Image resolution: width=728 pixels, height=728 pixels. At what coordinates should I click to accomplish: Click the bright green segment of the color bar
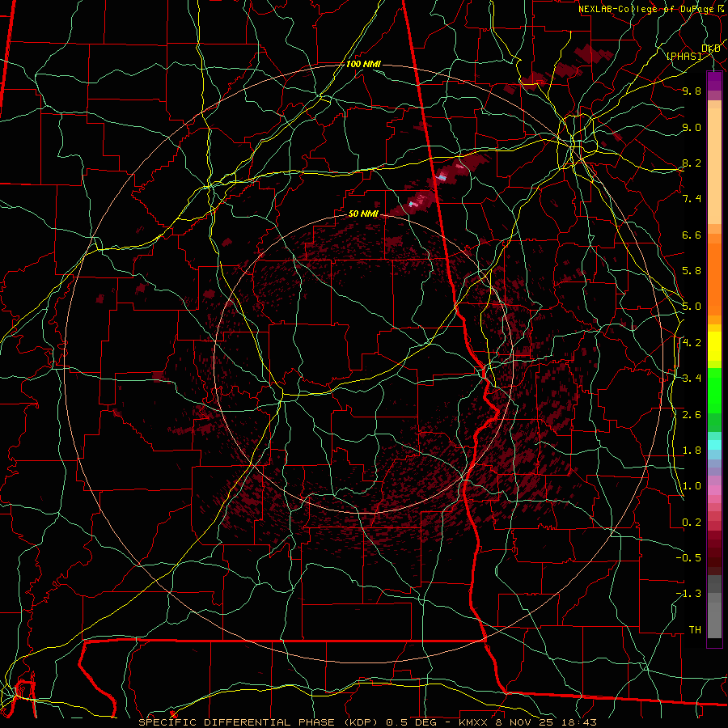coord(714,391)
